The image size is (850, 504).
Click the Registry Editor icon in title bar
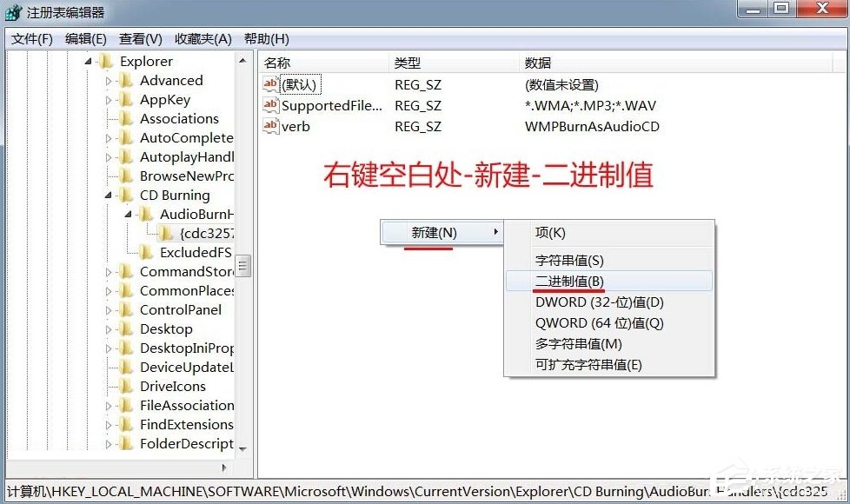(x=11, y=12)
